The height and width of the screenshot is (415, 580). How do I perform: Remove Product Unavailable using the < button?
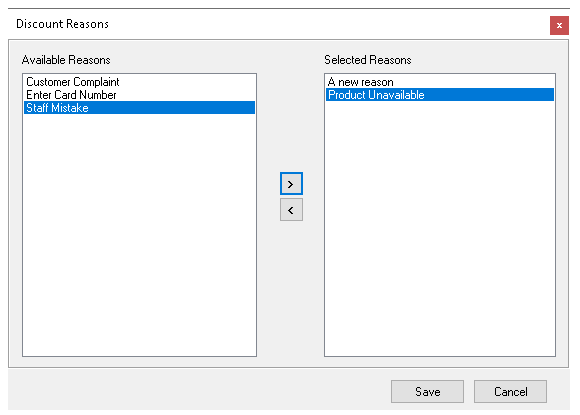pyautogui.click(x=291, y=210)
